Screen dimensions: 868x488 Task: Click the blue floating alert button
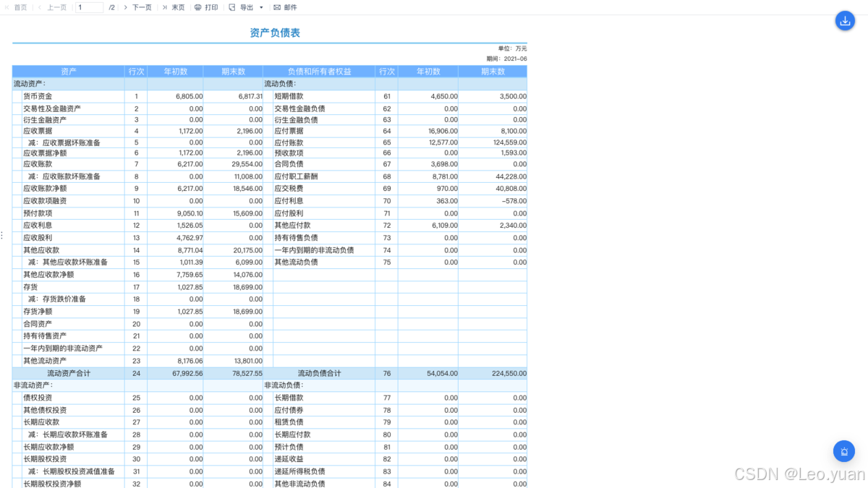(x=843, y=451)
